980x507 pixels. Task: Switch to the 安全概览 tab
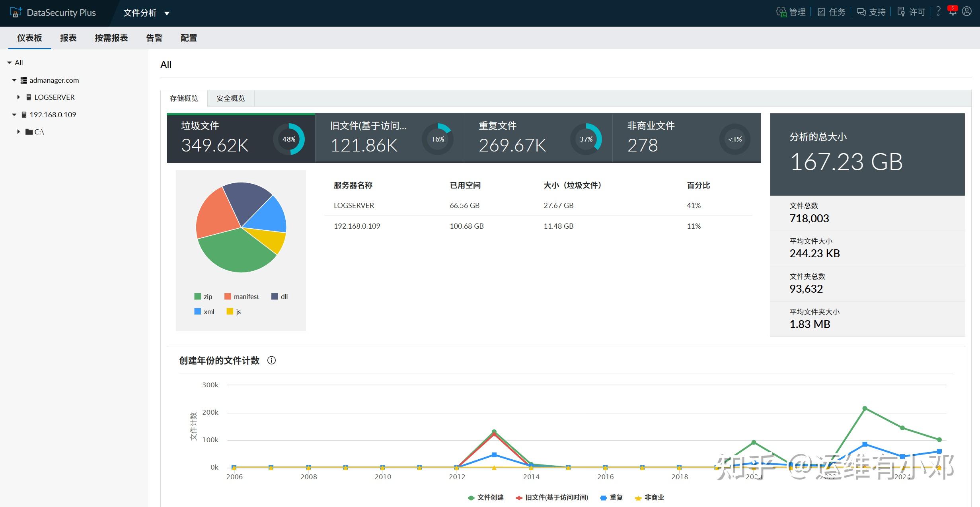230,98
